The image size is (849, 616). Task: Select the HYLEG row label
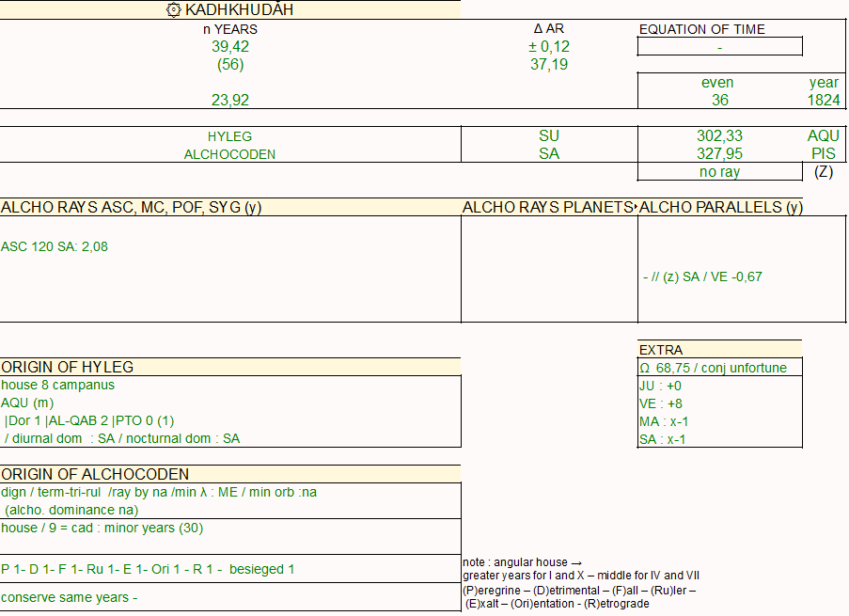[229, 136]
